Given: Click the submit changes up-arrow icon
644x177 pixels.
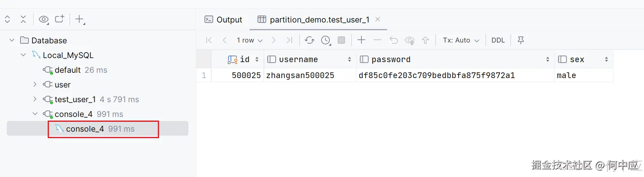Looking at the screenshot, I should tap(425, 40).
